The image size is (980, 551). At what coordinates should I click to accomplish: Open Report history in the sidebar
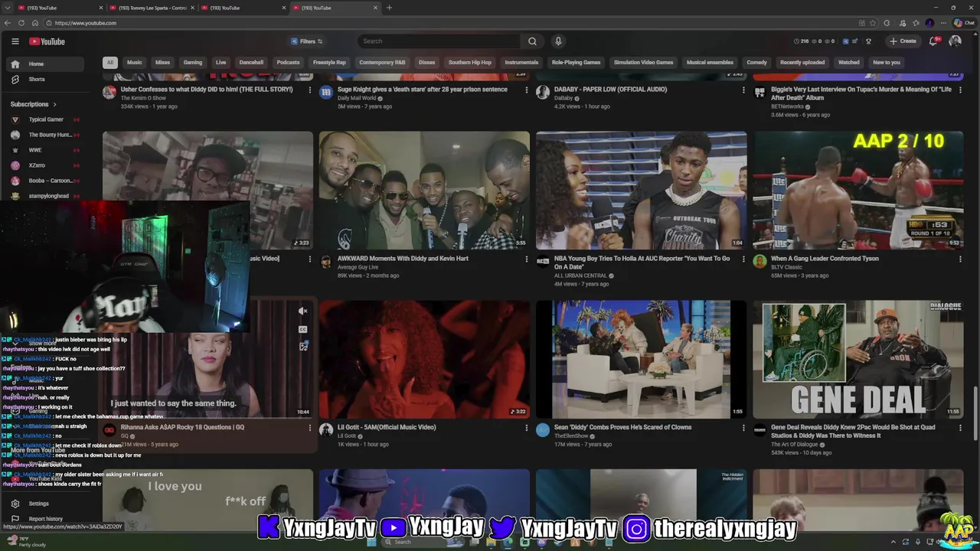click(x=45, y=519)
